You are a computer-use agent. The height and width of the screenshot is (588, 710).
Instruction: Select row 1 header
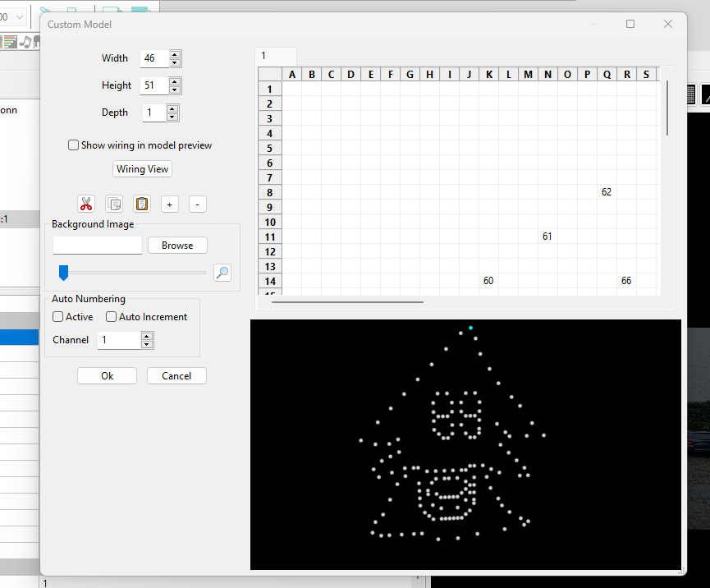[x=270, y=90]
